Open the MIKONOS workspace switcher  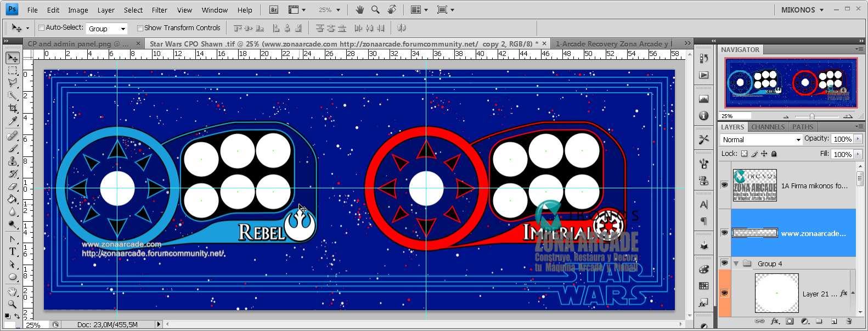tap(802, 10)
